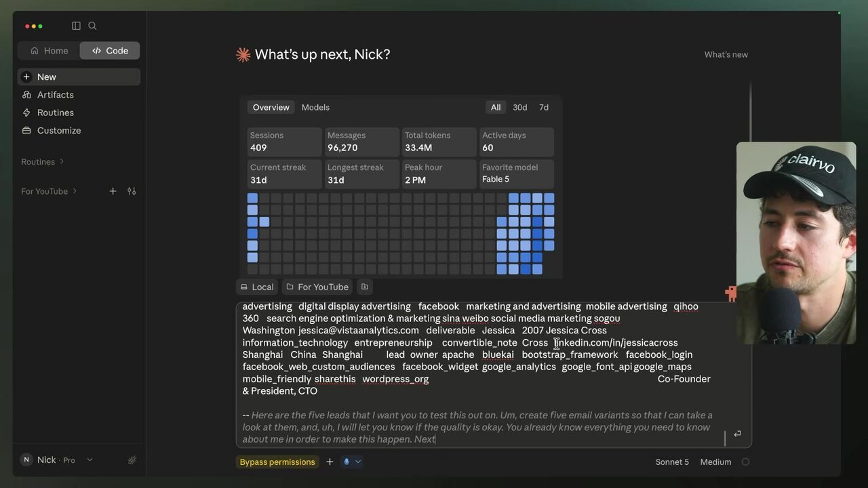Click the Current streak 31d card

tap(284, 174)
